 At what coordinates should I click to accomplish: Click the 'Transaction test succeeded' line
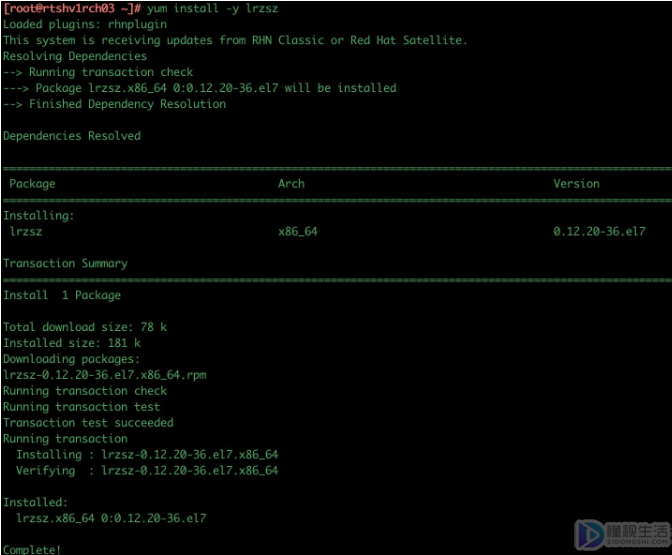[88, 423]
